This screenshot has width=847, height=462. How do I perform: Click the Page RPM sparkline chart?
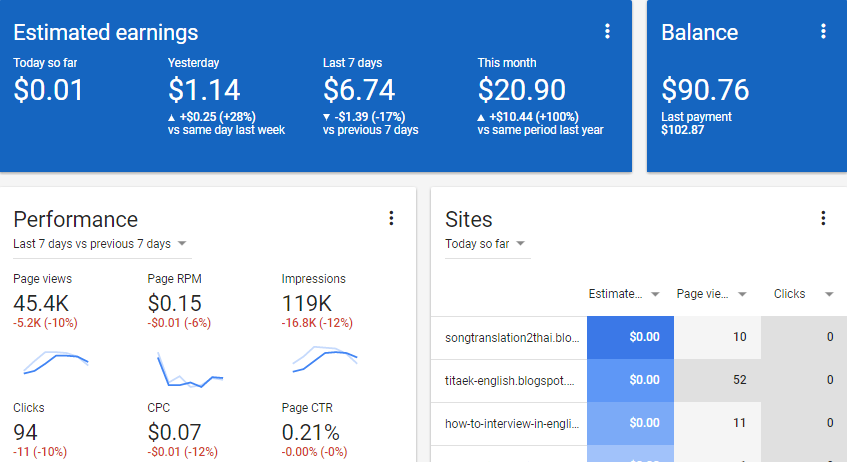point(189,370)
